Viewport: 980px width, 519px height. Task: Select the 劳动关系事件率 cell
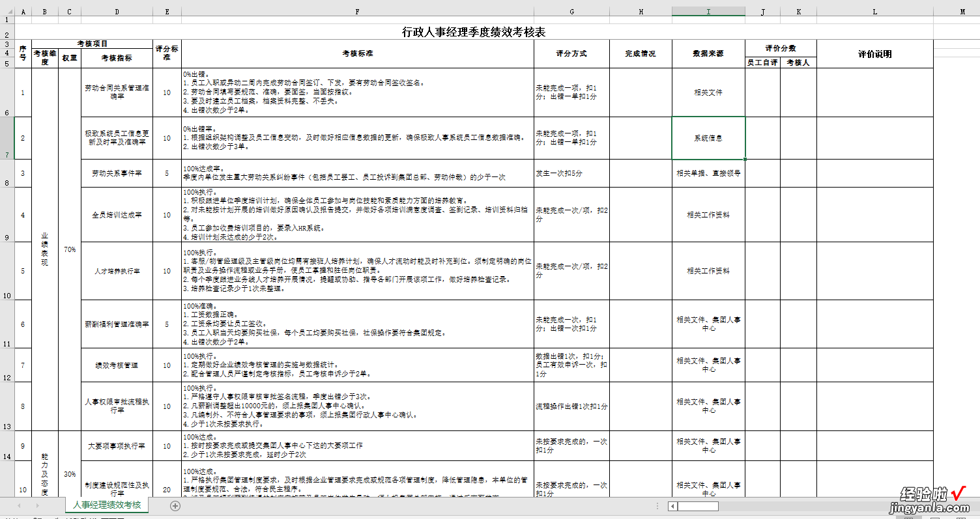(x=117, y=173)
